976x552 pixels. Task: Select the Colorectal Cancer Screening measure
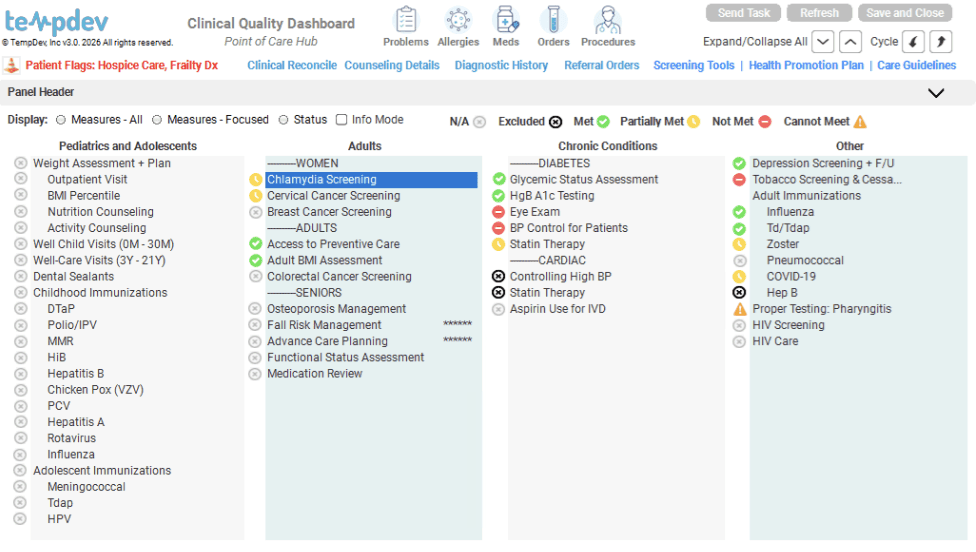coord(339,277)
